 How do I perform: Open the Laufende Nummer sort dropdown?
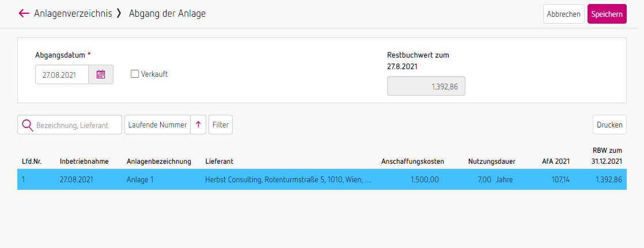click(157, 125)
